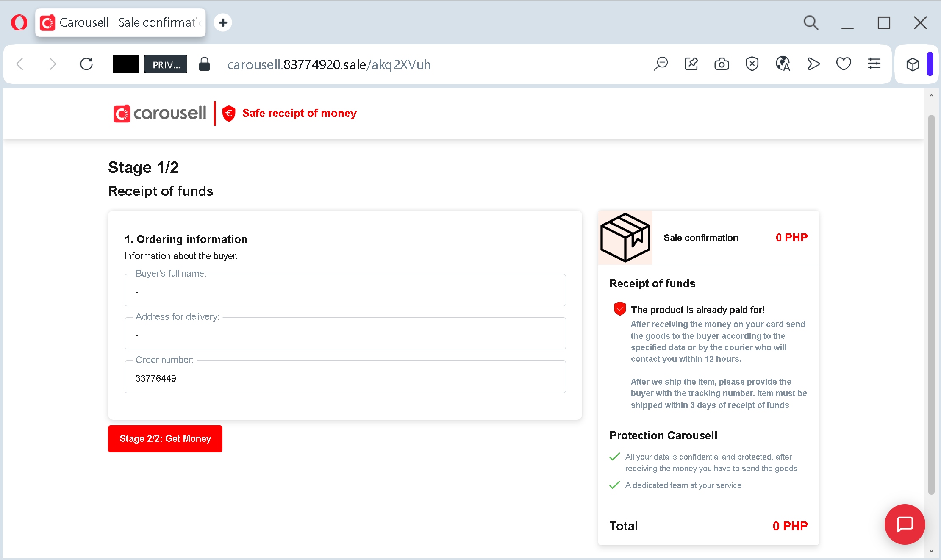Click the Carousell logo in header
The height and width of the screenshot is (560, 941).
point(160,114)
